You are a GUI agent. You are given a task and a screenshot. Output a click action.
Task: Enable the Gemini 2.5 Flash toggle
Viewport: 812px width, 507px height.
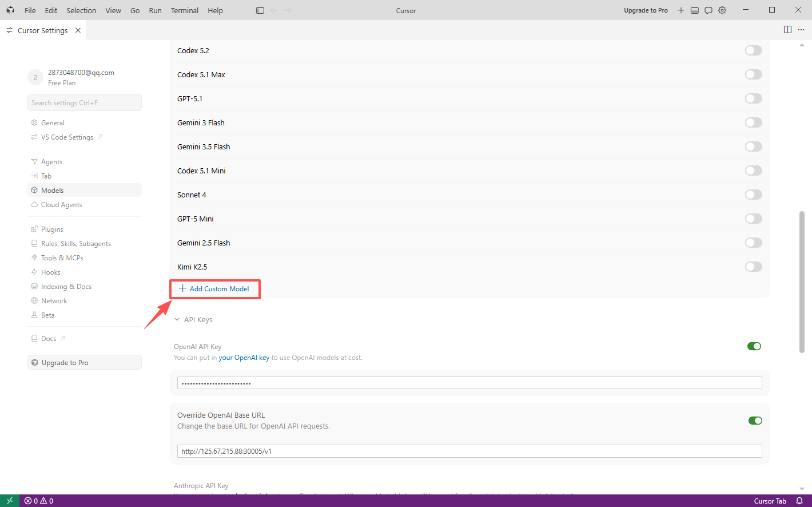[754, 243]
